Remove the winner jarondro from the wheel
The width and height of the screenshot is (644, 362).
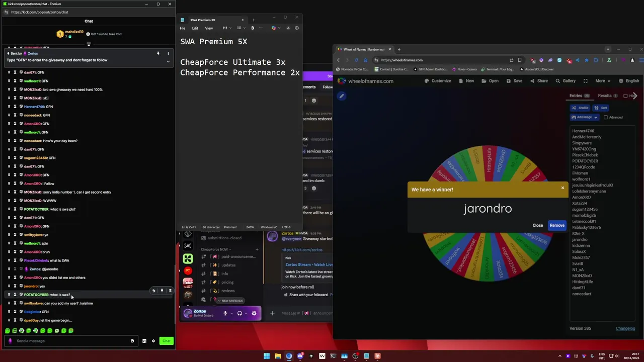click(557, 225)
